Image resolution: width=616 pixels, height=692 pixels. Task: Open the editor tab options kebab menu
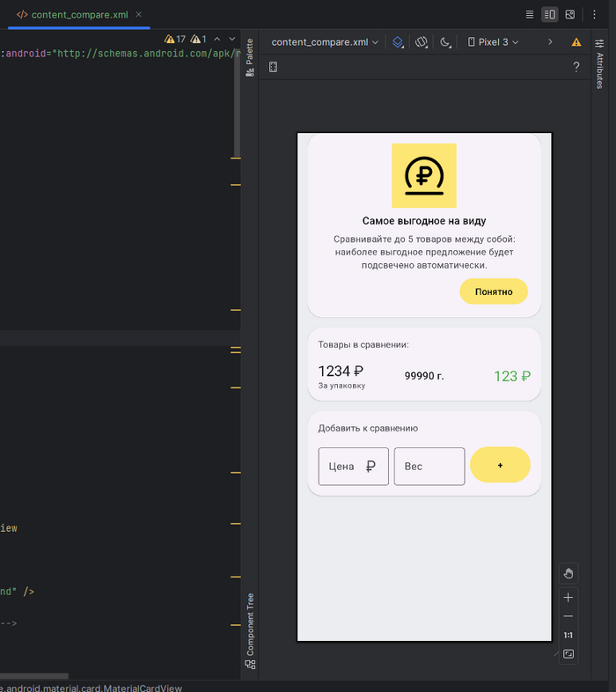point(595,15)
